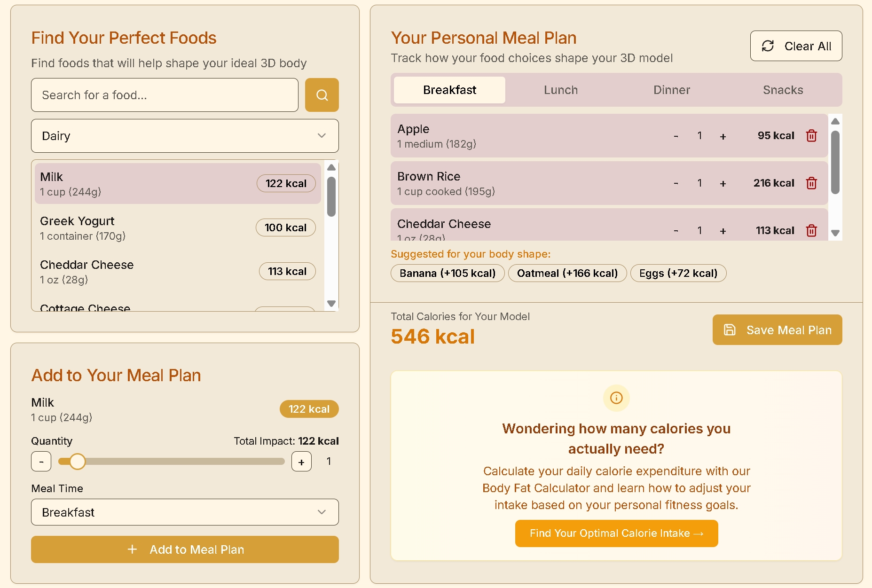This screenshot has width=872, height=588.
Task: Switch to the Snacks tab
Action: 783,90
